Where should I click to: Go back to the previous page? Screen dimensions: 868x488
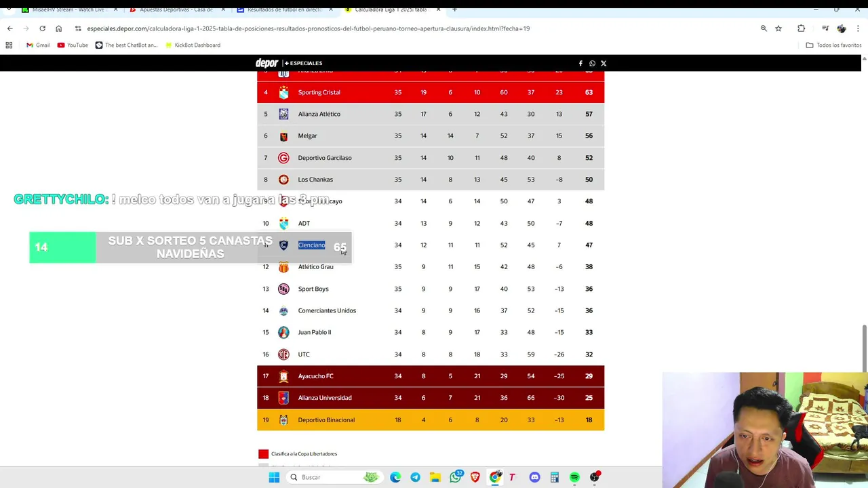click(x=9, y=28)
